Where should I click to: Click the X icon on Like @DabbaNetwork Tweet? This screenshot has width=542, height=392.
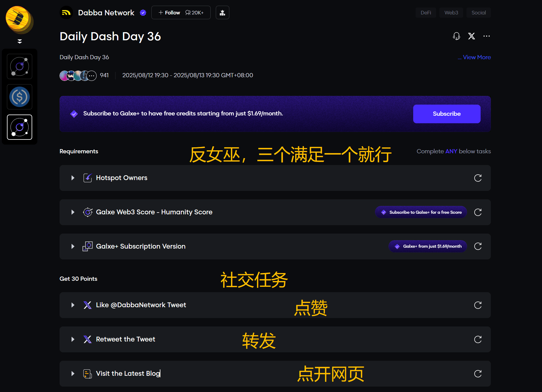tap(88, 305)
